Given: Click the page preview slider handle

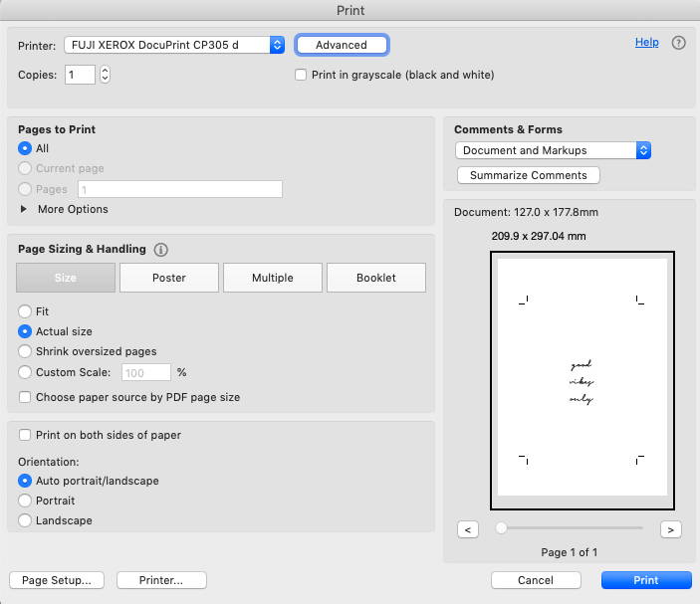Looking at the screenshot, I should (x=501, y=528).
